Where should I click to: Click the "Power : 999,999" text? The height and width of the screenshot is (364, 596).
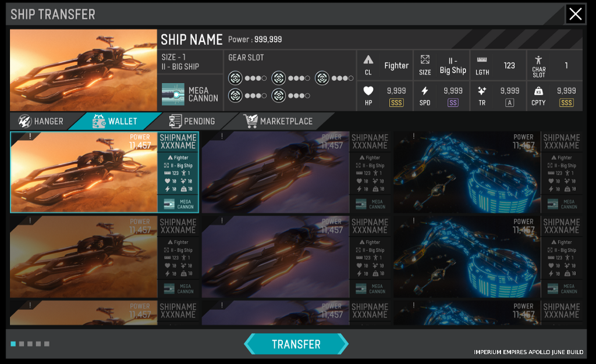(x=255, y=40)
